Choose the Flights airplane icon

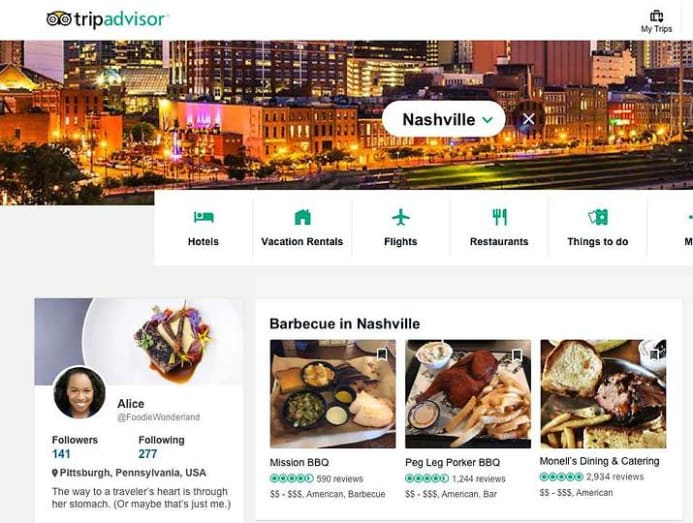coord(400,217)
